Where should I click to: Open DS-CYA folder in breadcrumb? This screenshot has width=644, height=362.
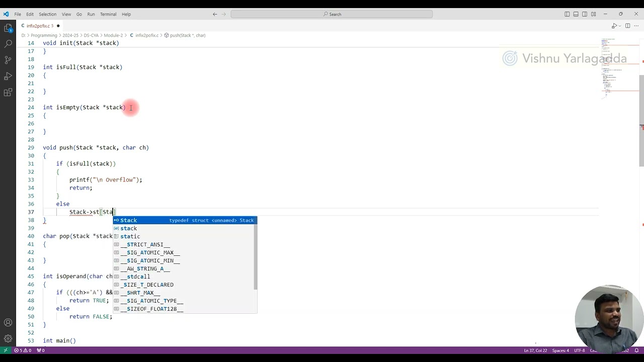tap(91, 35)
